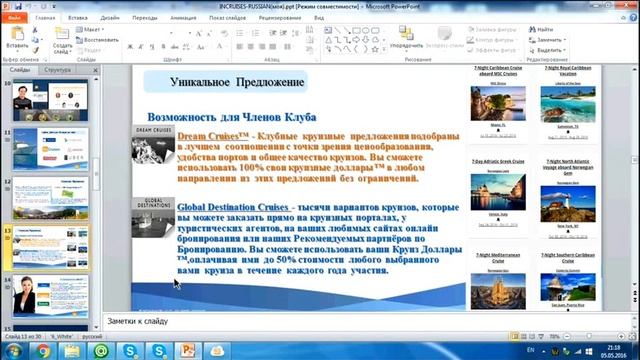Click in notes field Заметки к слайду
Viewport: 640px width, 360px height.
pos(367,321)
